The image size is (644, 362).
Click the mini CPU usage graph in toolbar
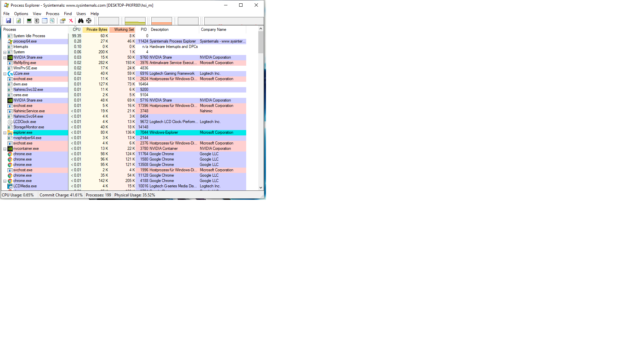point(108,21)
